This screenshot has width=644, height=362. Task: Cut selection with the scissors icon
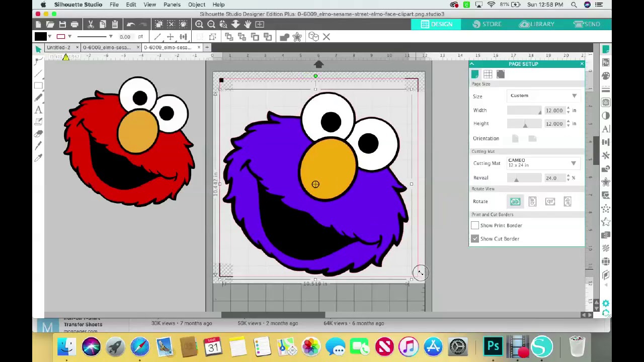[x=91, y=24]
